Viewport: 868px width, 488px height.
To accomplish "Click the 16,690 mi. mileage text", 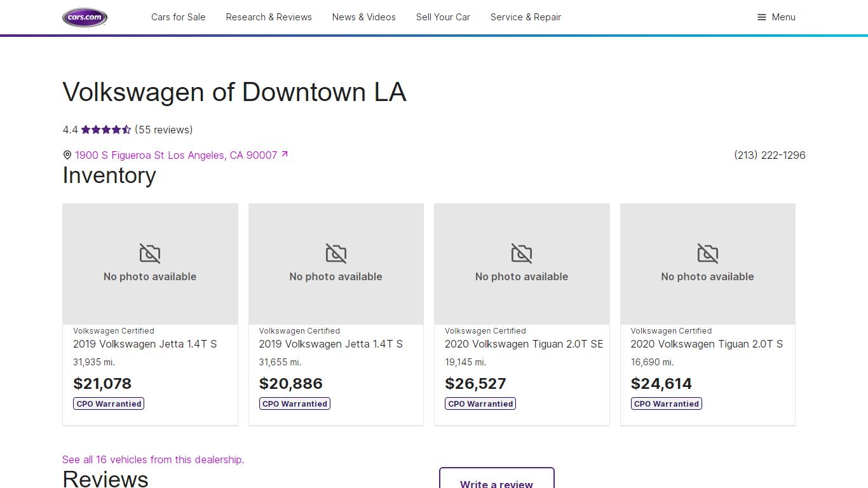I will pos(651,362).
